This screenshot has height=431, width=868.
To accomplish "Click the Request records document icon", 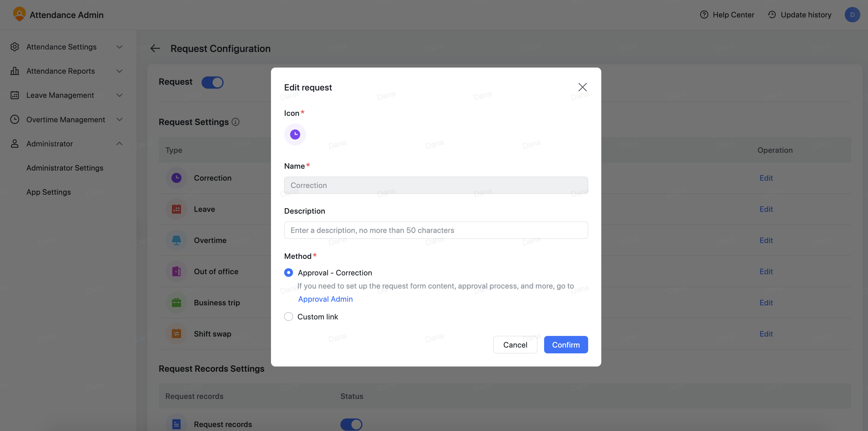I will (176, 424).
